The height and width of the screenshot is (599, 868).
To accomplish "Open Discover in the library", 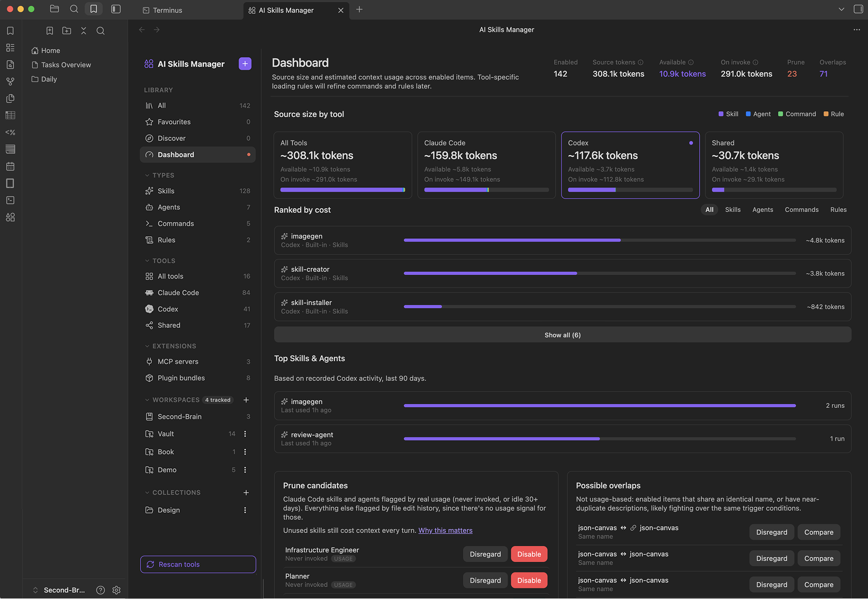I will pos(197,138).
